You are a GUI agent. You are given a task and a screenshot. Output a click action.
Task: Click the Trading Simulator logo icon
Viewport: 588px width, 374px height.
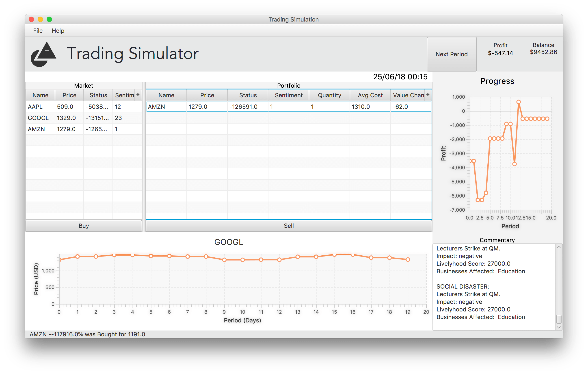[x=43, y=54]
